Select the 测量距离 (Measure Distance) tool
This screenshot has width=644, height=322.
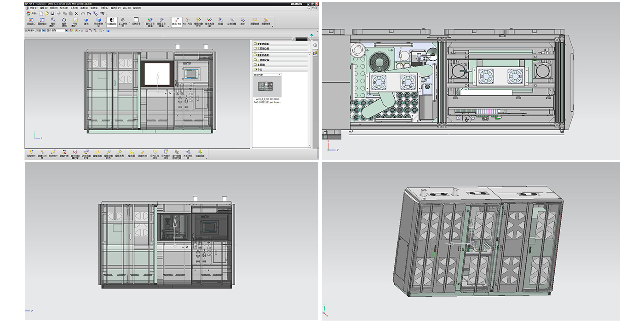coord(254,21)
